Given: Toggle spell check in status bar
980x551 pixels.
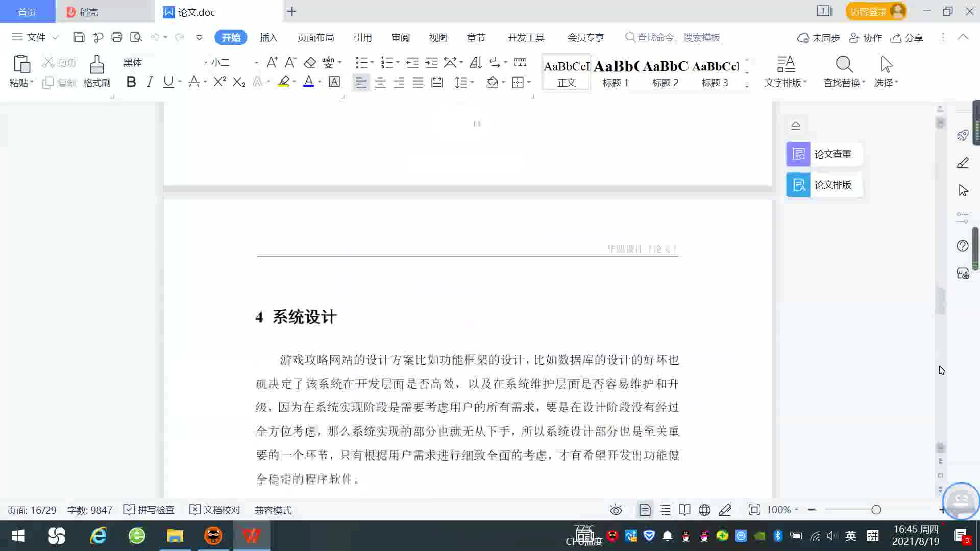Looking at the screenshot, I should 149,510.
